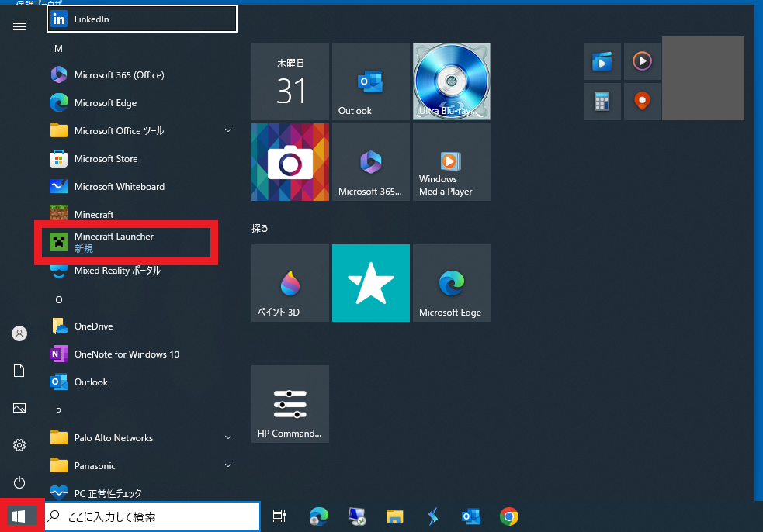Launch Microsoft 365 (Office) from app list

141,75
